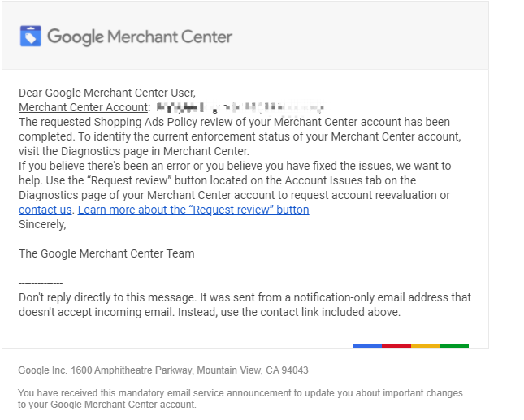Click the Google Inc. Amphitheatre Parkway address
This screenshot has height=420, width=524.
click(x=163, y=370)
